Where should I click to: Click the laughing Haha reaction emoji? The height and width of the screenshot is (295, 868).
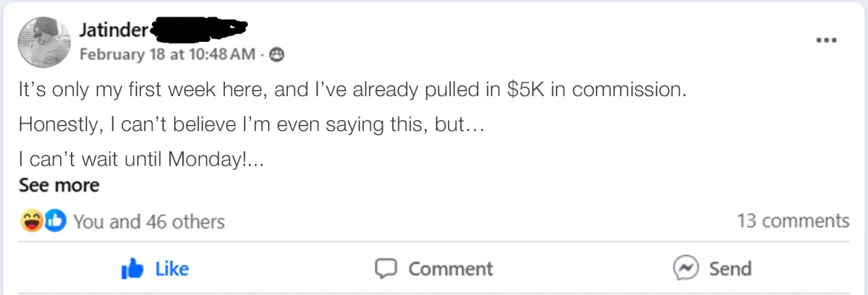pos(32,221)
